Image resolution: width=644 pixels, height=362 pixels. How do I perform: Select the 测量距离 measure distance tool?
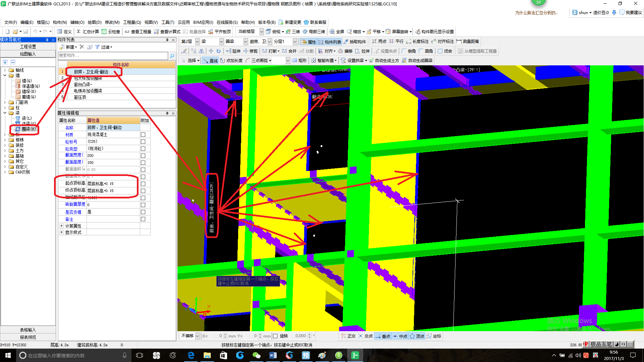click(x=468, y=42)
